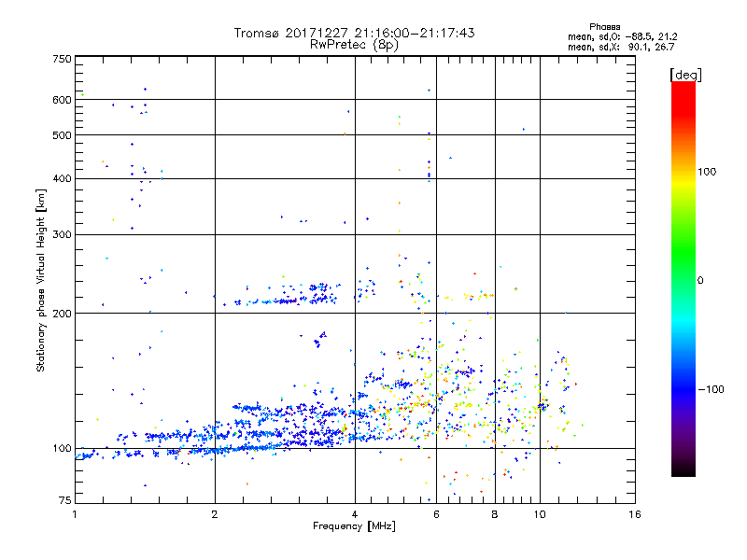747x560 pixels.
Task: Click the y-axis label '75'
Action: 65,500
